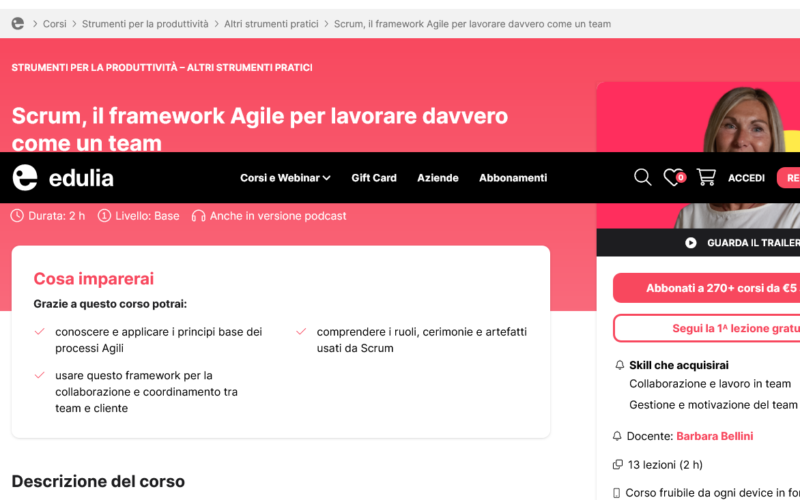Screen dimensions: 800x500
Task: Click the edulia home icon in breadcrumb
Action: click(x=18, y=23)
